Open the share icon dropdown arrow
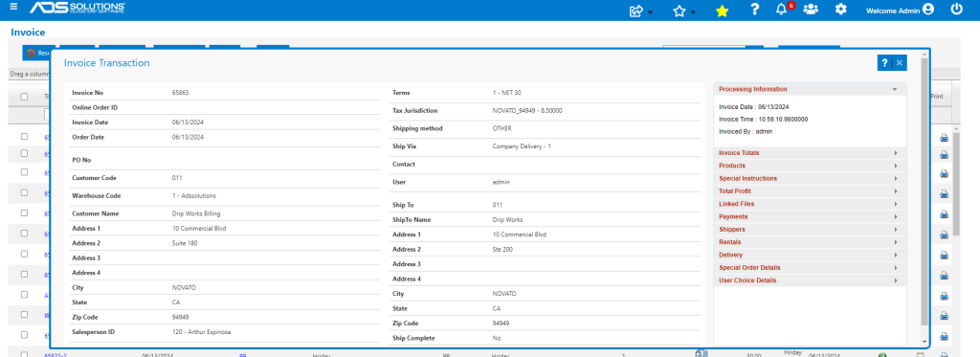 coord(650,12)
